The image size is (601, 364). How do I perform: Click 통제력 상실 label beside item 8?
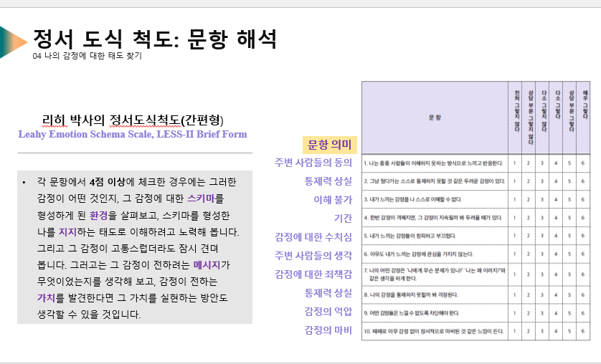click(328, 293)
